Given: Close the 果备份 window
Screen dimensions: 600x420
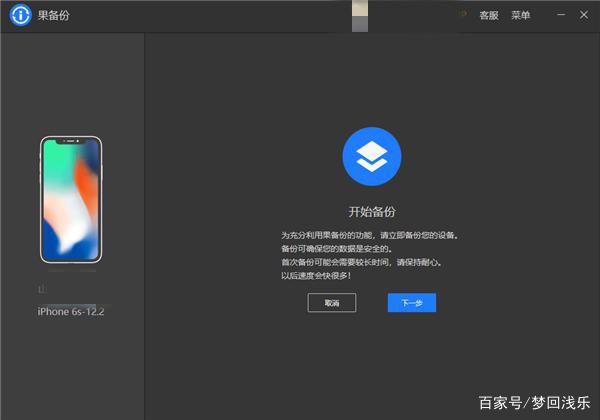Looking at the screenshot, I should tap(585, 15).
